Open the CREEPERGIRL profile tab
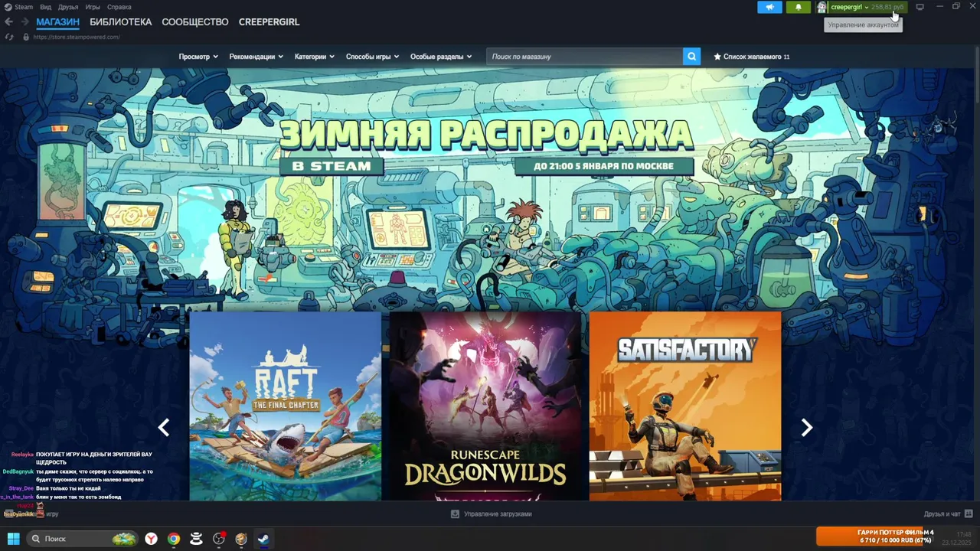This screenshot has height=551, width=980. (x=269, y=22)
